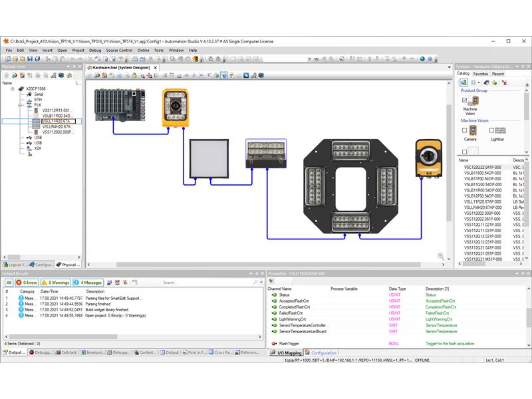Select the octagonal ring light device on canvas
Screen dimensions: 532x399
click(x=350, y=186)
